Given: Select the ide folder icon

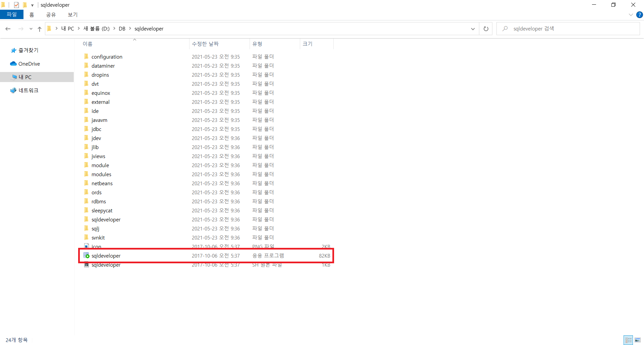Looking at the screenshot, I should [86, 111].
